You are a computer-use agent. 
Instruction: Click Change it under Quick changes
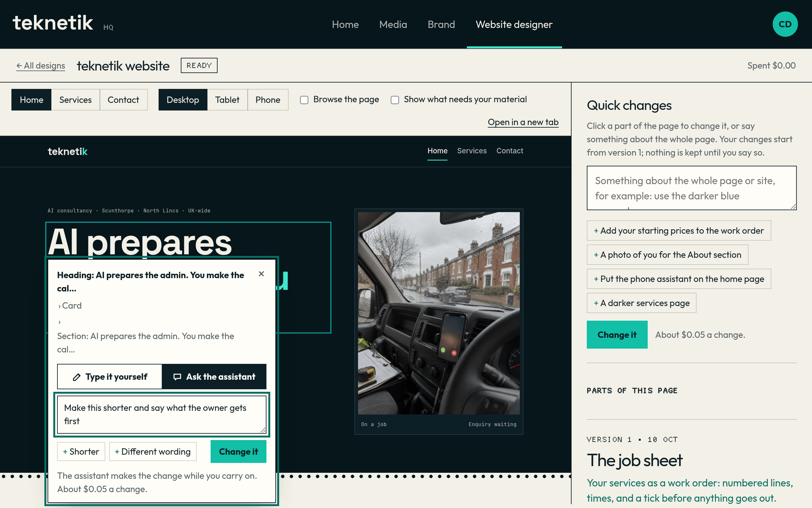pyautogui.click(x=617, y=335)
